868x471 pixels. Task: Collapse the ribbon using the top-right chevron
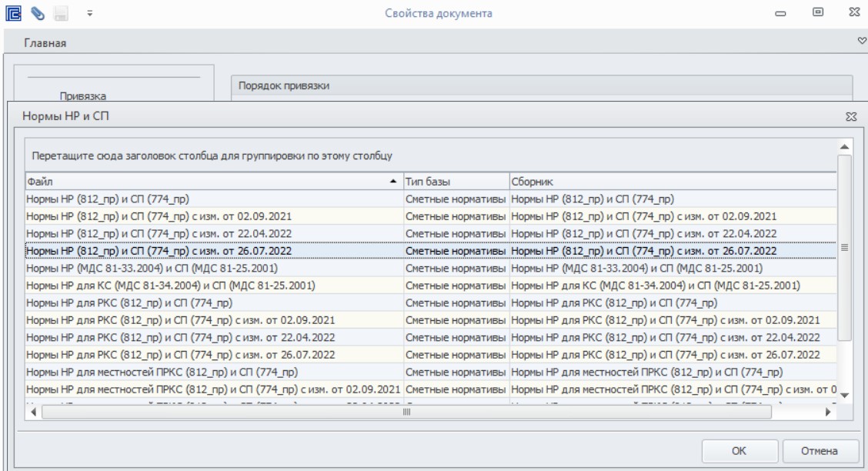tap(861, 41)
